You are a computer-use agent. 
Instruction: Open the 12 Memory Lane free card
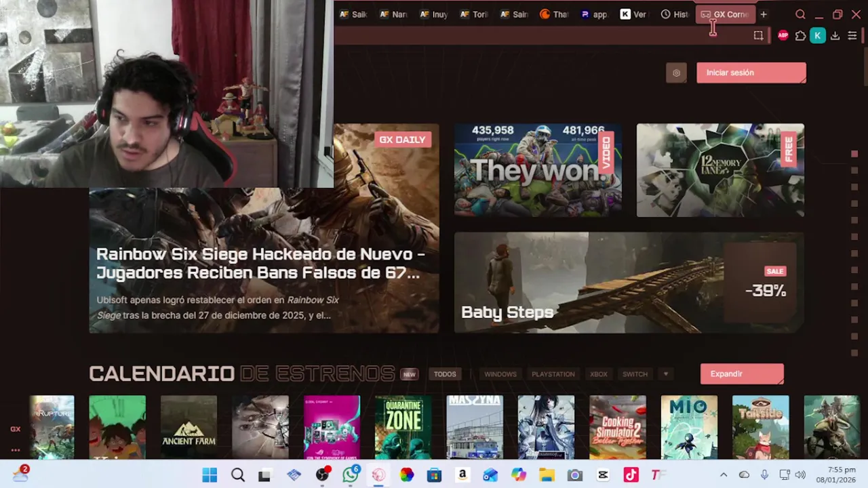(x=720, y=170)
